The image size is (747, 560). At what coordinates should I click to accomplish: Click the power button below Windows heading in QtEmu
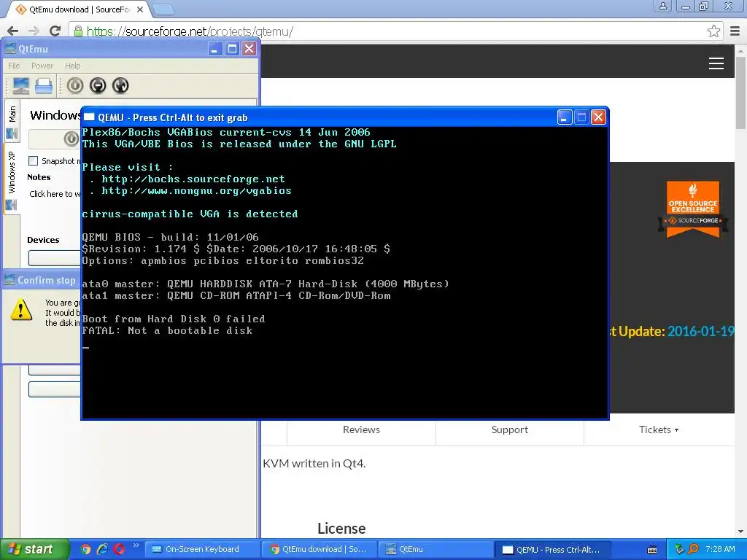click(71, 139)
